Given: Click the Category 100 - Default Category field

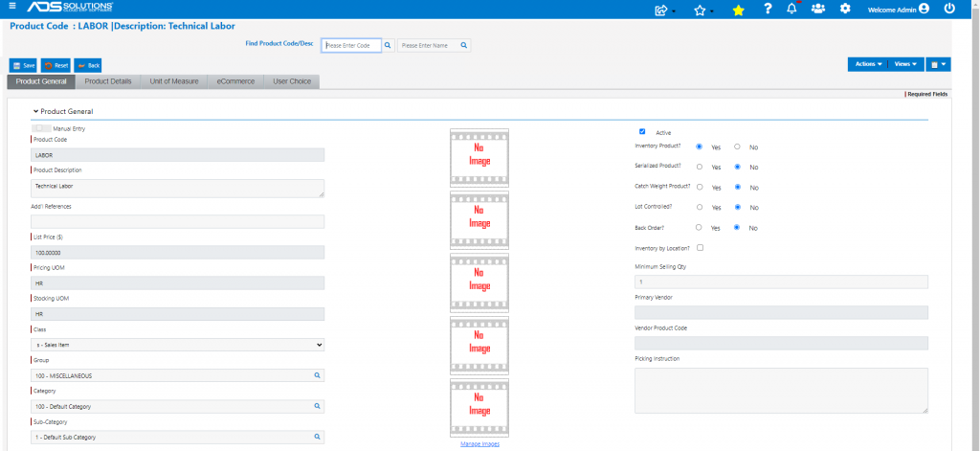Looking at the screenshot, I should pos(171,406).
